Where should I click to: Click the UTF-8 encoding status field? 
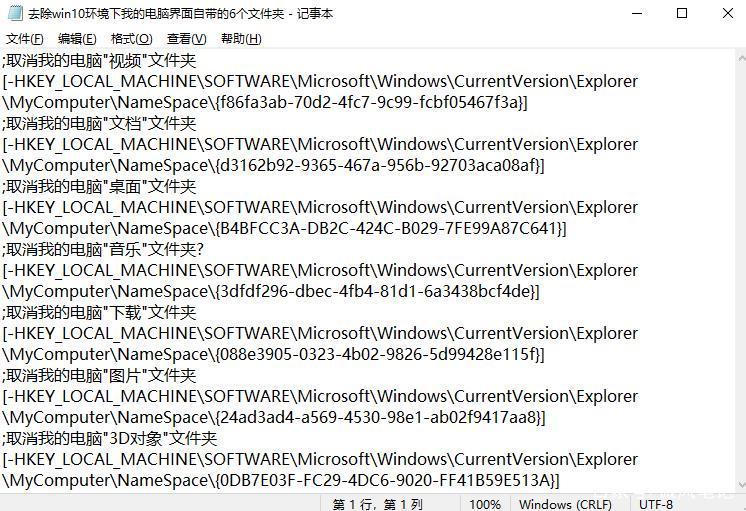[656, 504]
